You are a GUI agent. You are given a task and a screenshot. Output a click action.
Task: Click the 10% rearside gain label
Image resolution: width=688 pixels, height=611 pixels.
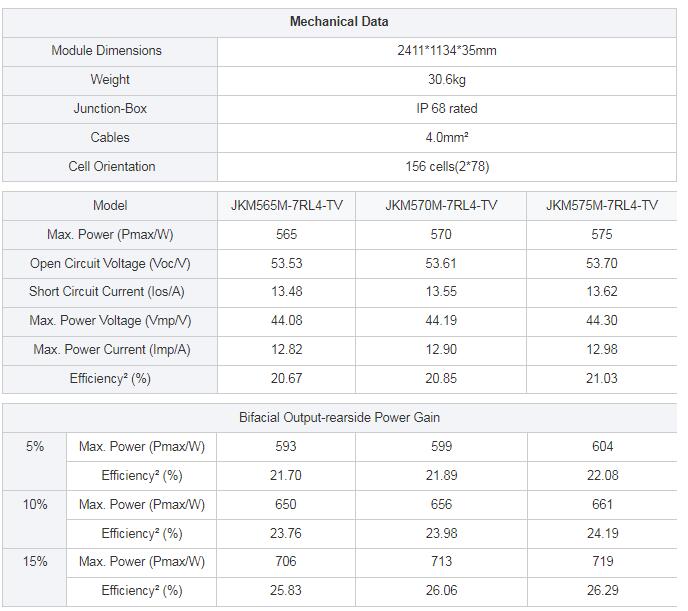(35, 504)
